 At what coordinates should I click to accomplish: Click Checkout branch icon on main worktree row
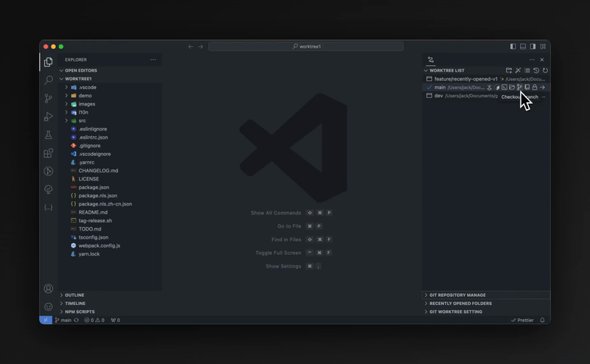[519, 87]
